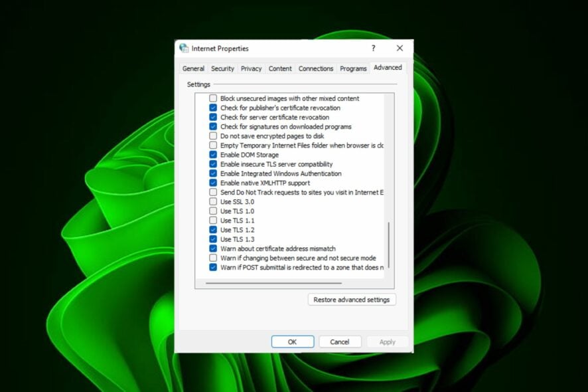Open the Privacy tab
The image size is (588, 392).
click(x=251, y=68)
